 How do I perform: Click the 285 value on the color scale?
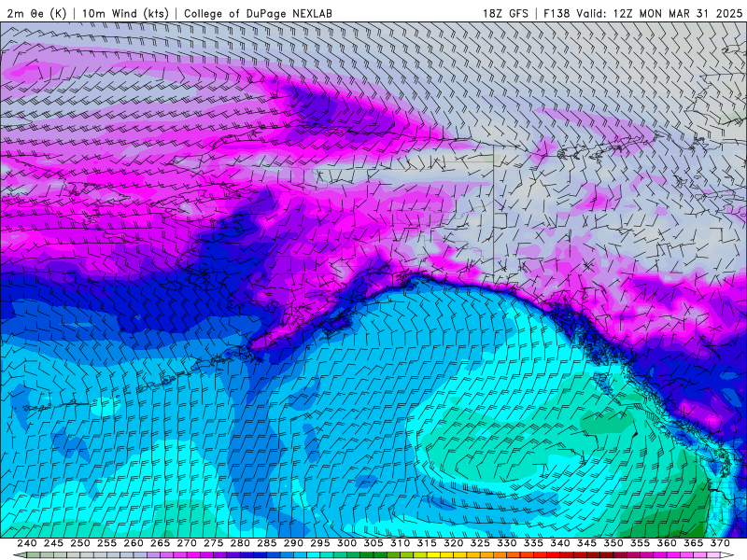click(267, 543)
